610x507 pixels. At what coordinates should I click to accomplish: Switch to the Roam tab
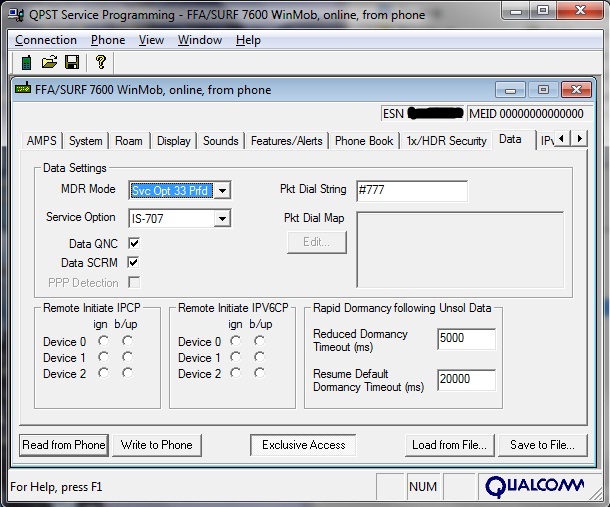pyautogui.click(x=128, y=141)
